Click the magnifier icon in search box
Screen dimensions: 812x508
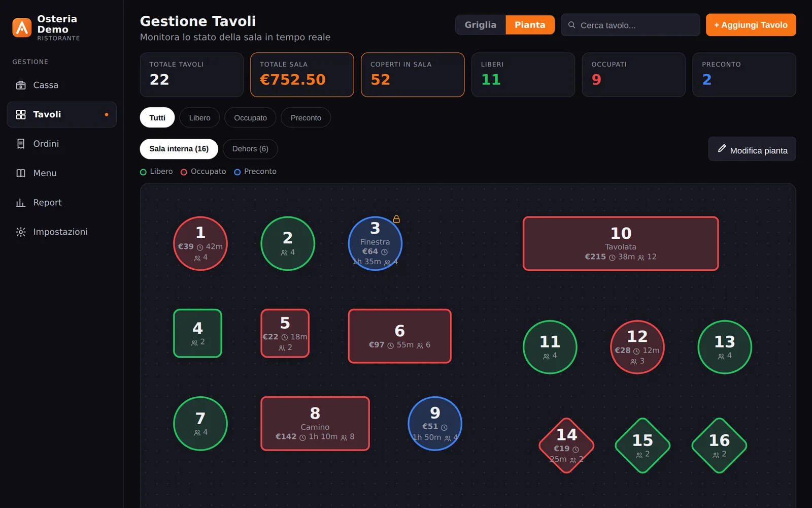tap(571, 25)
